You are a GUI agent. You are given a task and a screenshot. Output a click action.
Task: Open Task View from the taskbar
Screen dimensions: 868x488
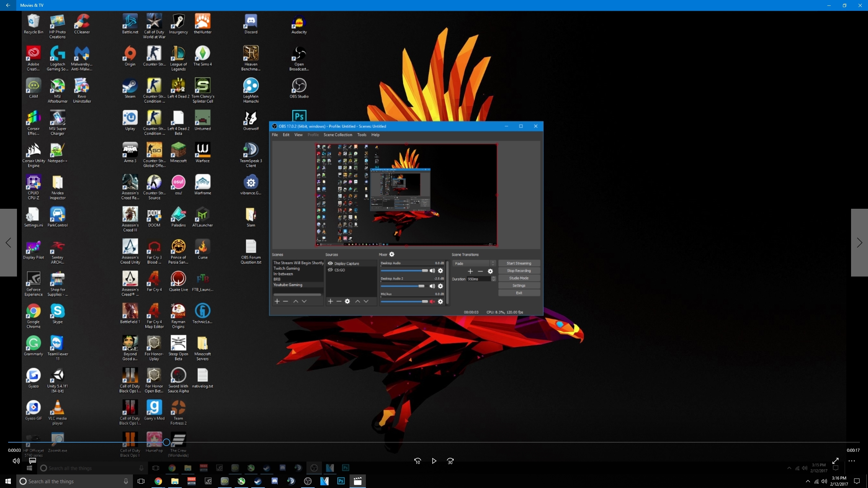coord(141,481)
